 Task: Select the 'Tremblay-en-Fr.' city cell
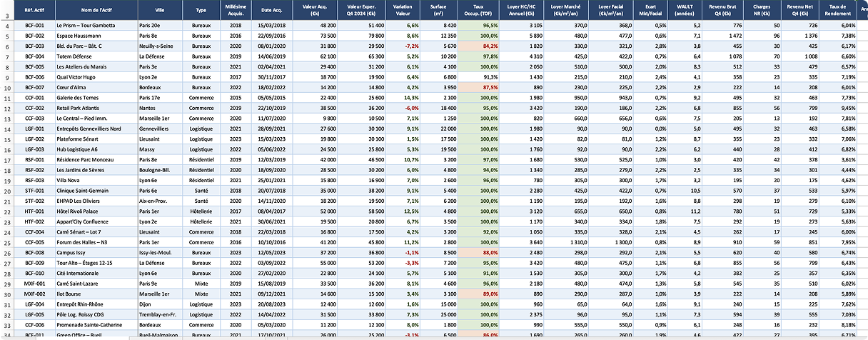pos(159,315)
